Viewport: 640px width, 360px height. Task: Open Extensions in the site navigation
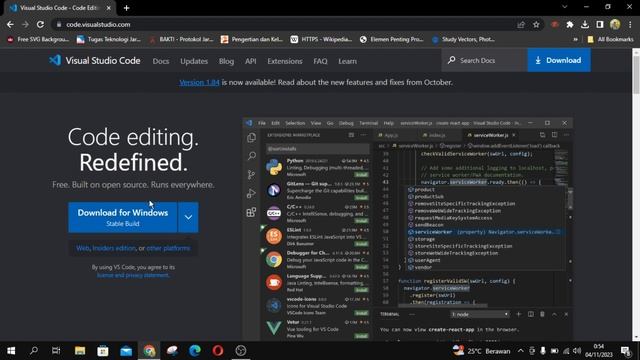click(285, 61)
